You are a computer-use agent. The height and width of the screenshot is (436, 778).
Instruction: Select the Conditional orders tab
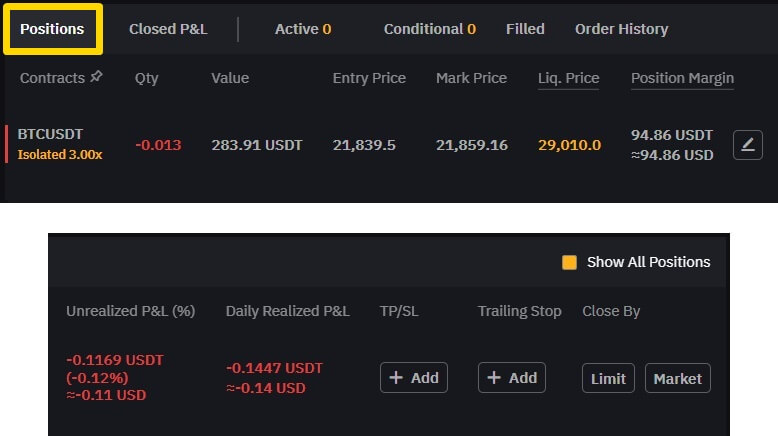(430, 29)
